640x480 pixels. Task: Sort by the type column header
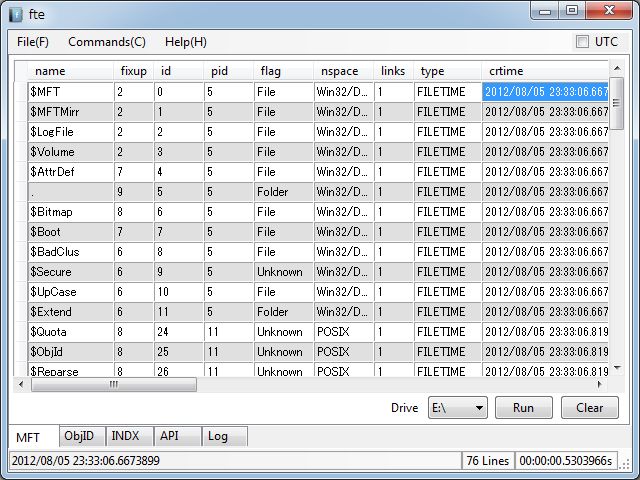click(x=447, y=71)
